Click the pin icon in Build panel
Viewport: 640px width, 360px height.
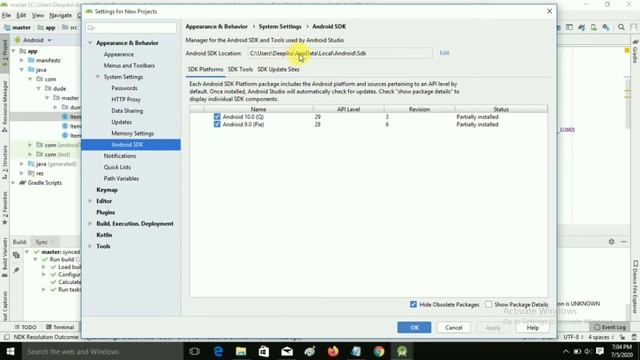click(16, 270)
